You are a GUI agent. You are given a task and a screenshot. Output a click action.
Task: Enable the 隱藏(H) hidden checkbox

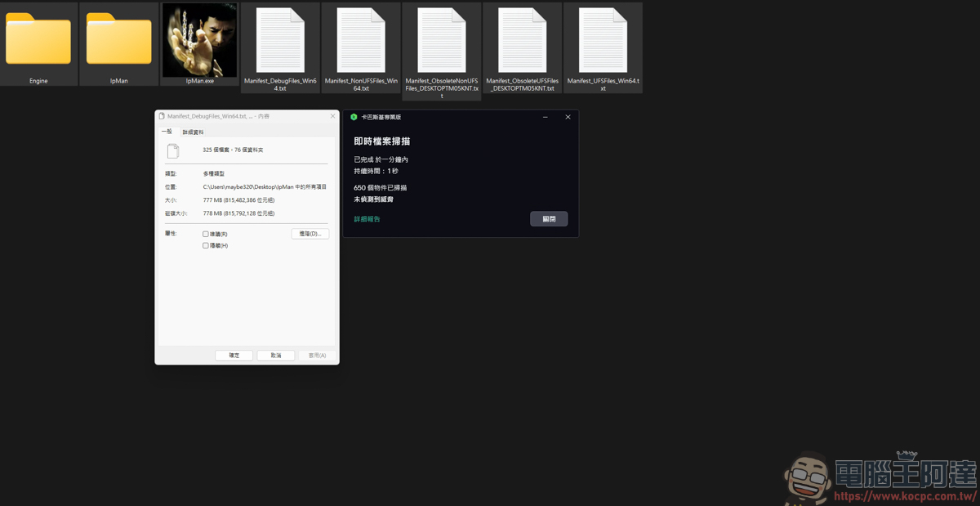pyautogui.click(x=206, y=245)
